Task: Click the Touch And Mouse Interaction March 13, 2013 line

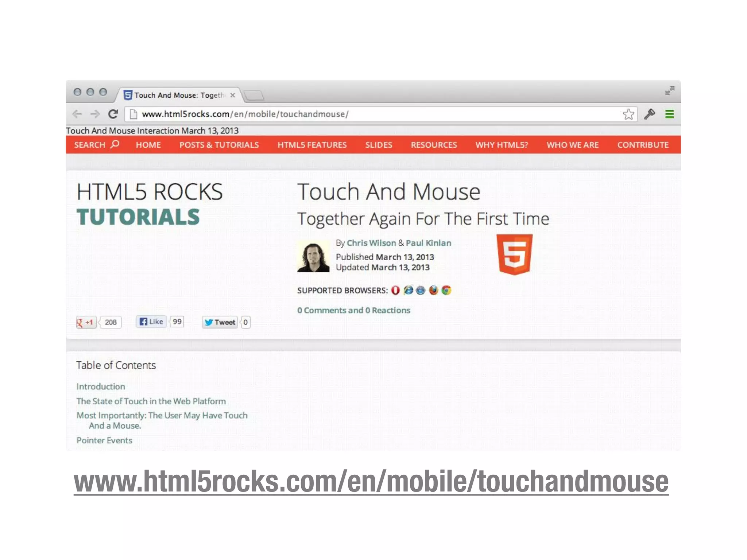Action: (x=152, y=131)
